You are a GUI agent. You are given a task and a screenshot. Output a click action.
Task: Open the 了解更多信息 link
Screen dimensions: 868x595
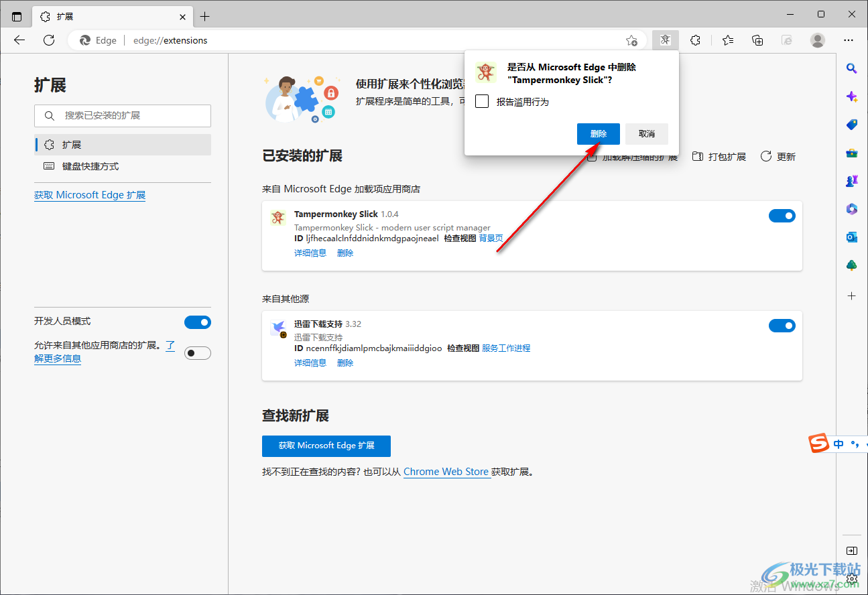point(58,358)
